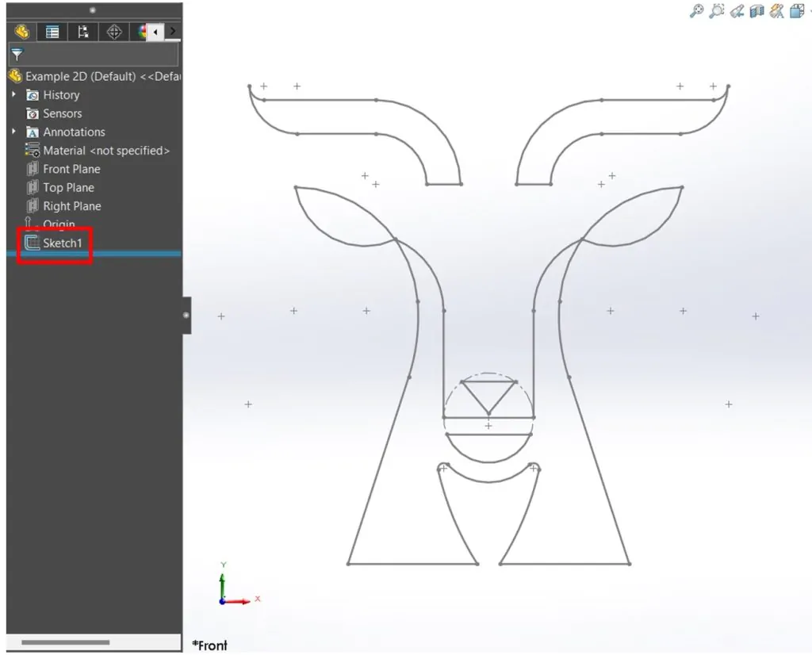
Task: Select the Top Plane
Action: pos(60,187)
